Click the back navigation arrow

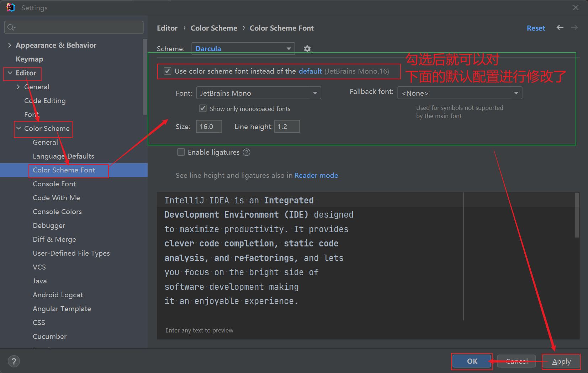point(560,27)
